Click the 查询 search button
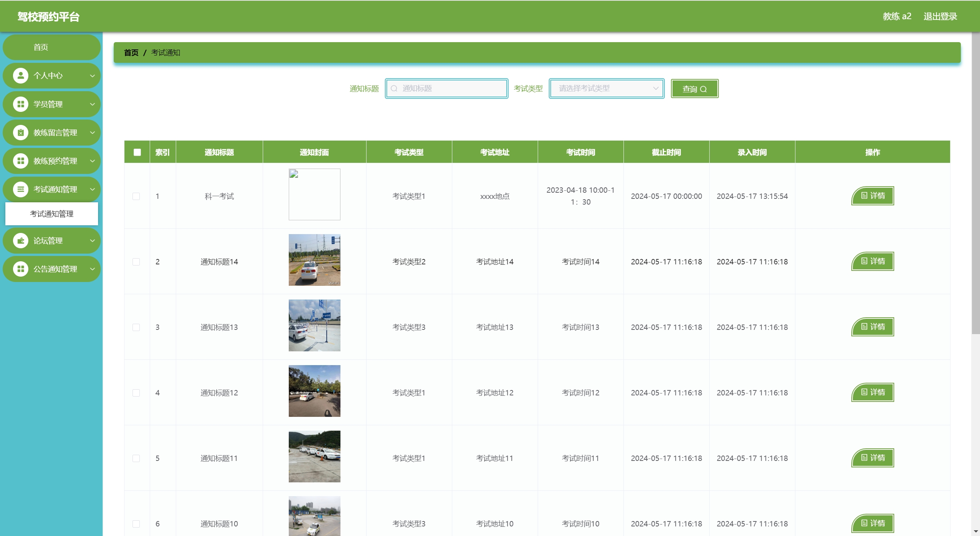 click(694, 89)
